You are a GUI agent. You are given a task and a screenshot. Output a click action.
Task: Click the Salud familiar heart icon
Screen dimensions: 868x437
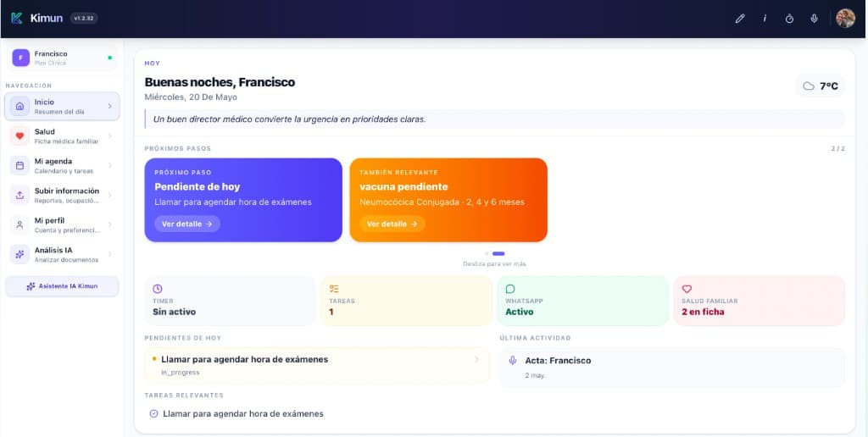tap(687, 289)
